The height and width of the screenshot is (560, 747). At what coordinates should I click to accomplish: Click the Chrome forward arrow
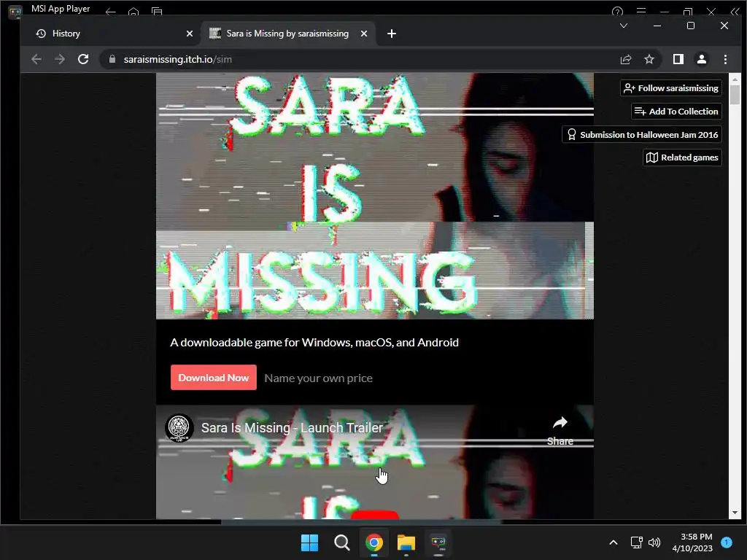pos(60,59)
